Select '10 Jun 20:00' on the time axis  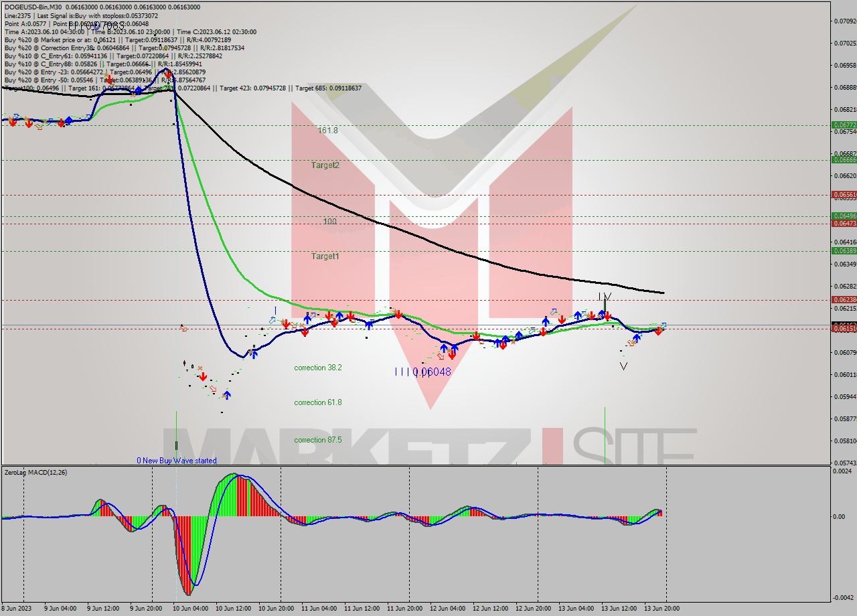[x=276, y=609]
